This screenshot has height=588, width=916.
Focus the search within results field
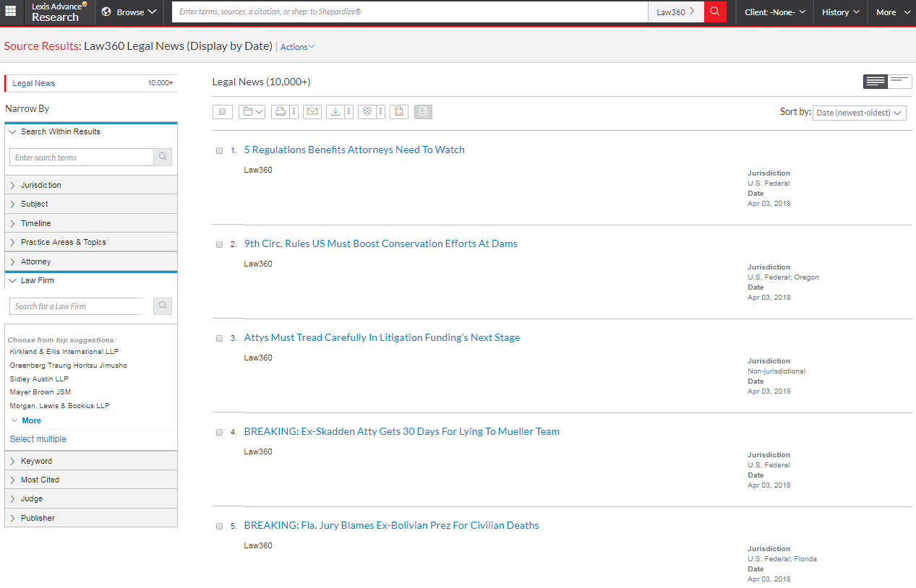82,157
